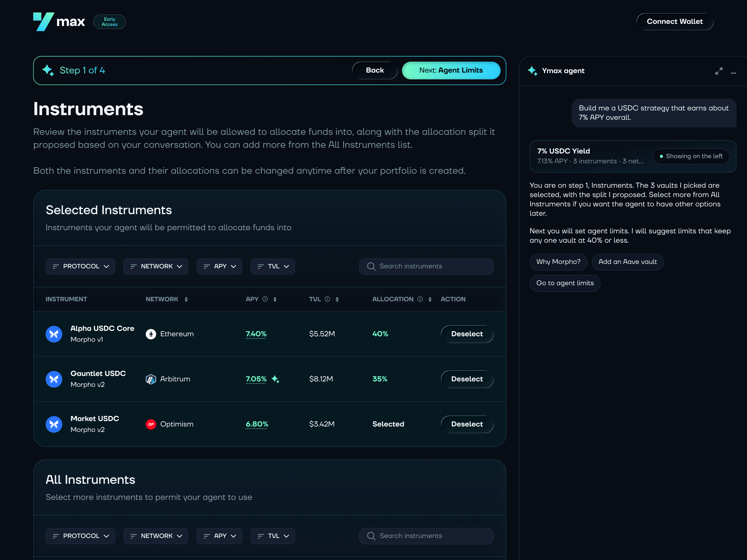Deselect the Gauntlet USDC instrument
747x560 pixels.
[x=467, y=379]
